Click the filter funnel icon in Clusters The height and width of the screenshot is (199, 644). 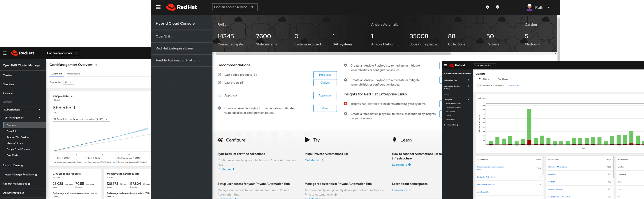(480, 79)
